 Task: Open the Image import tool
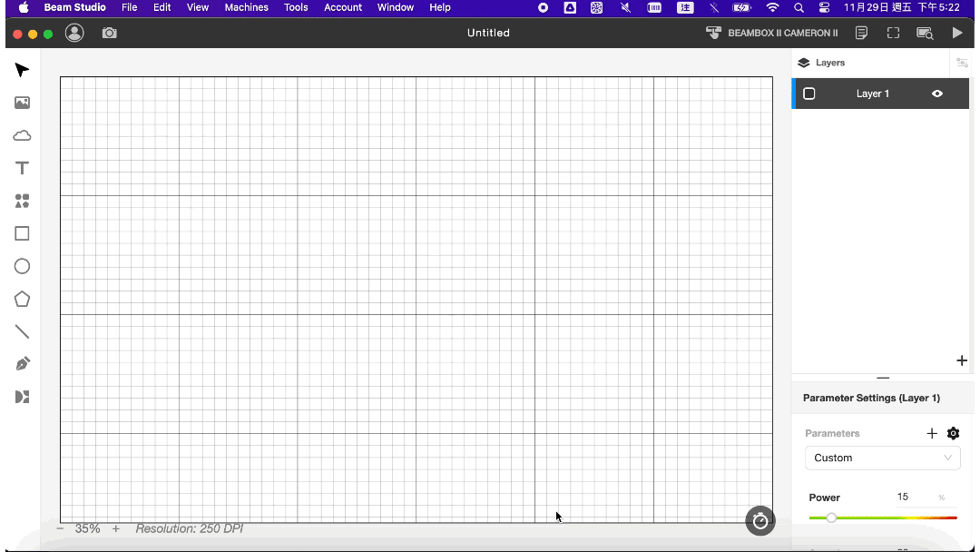pyautogui.click(x=23, y=103)
